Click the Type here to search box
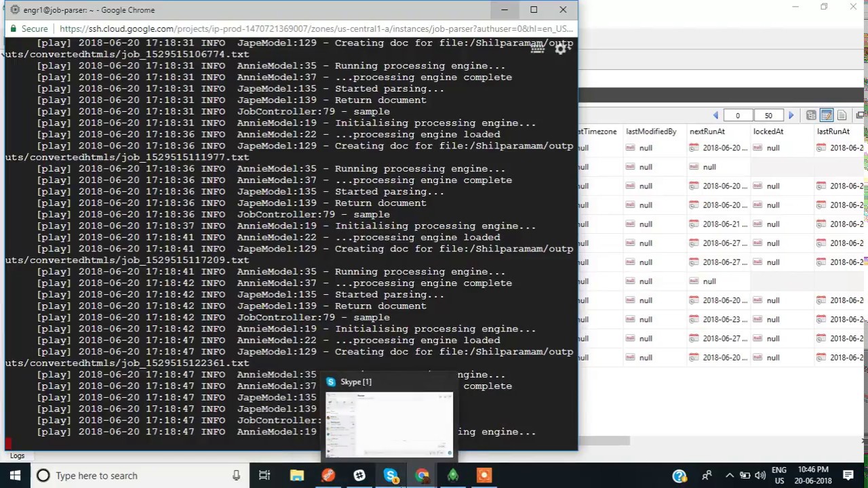The height and width of the screenshot is (488, 868). (136, 475)
